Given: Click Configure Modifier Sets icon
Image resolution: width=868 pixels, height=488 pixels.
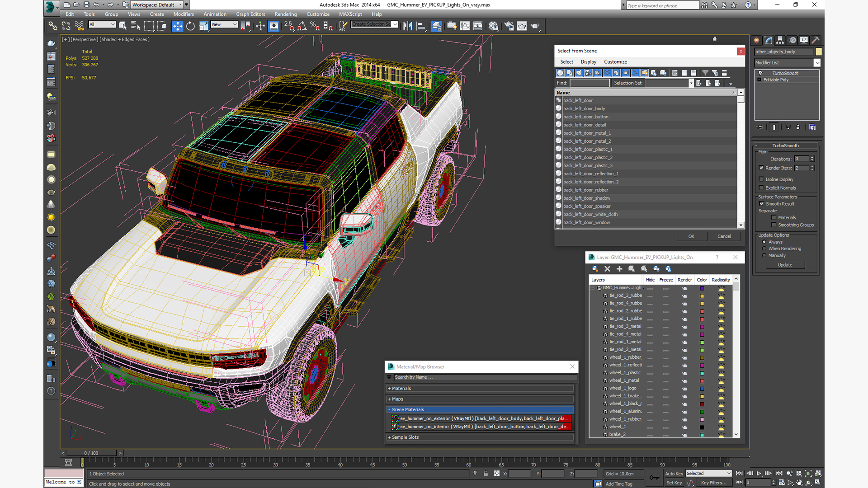Looking at the screenshot, I should (x=812, y=127).
